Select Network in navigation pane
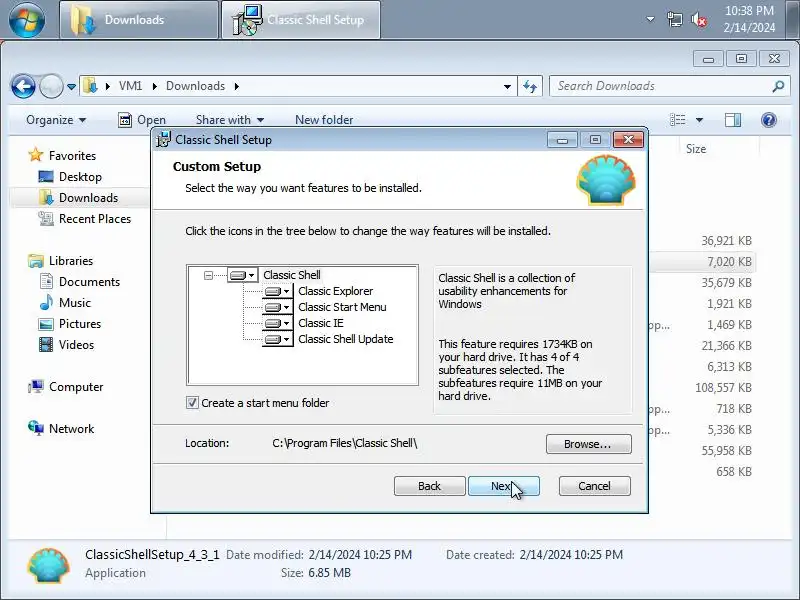The image size is (800, 600). [71, 429]
